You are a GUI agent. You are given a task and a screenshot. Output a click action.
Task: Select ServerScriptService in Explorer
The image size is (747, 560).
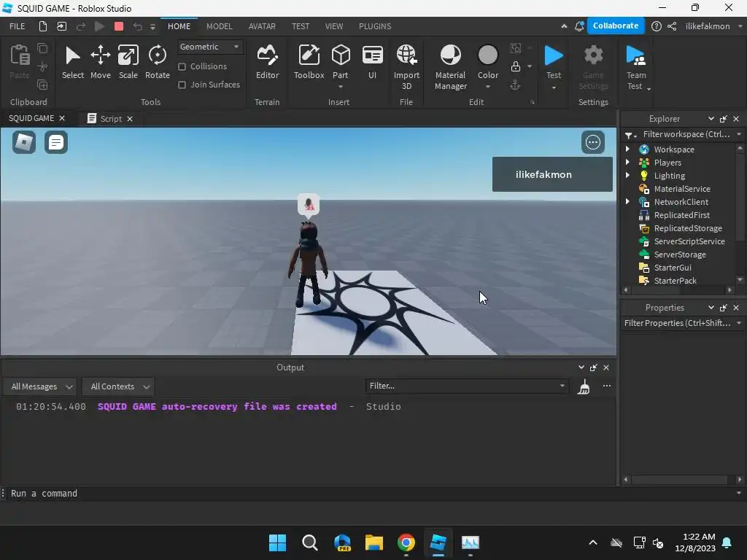click(689, 241)
